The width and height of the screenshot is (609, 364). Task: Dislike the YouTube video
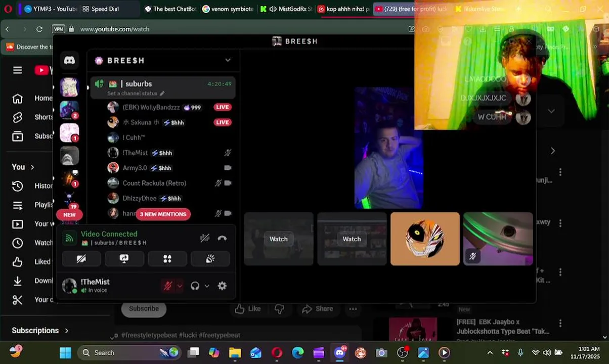[279, 309]
